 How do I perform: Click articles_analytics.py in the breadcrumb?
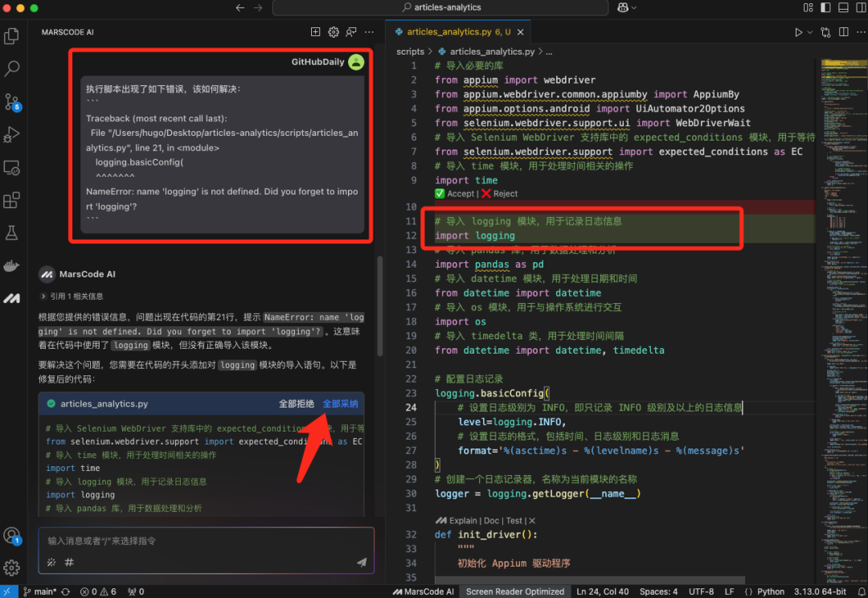492,51
